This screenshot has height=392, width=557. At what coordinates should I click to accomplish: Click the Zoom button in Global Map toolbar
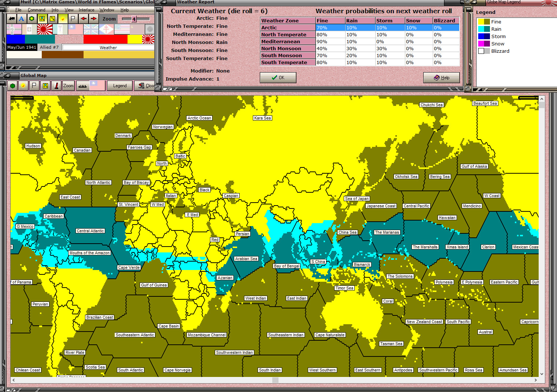pos(68,86)
